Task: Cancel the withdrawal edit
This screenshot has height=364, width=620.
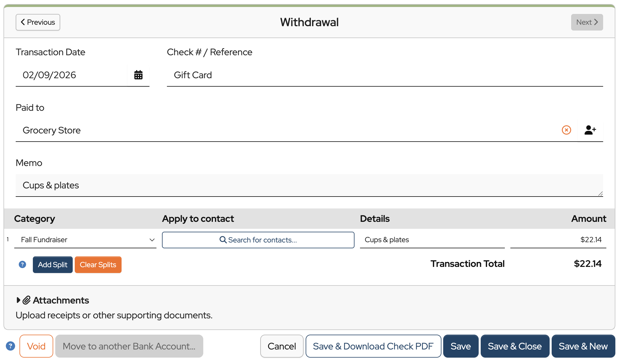Action: click(x=282, y=346)
